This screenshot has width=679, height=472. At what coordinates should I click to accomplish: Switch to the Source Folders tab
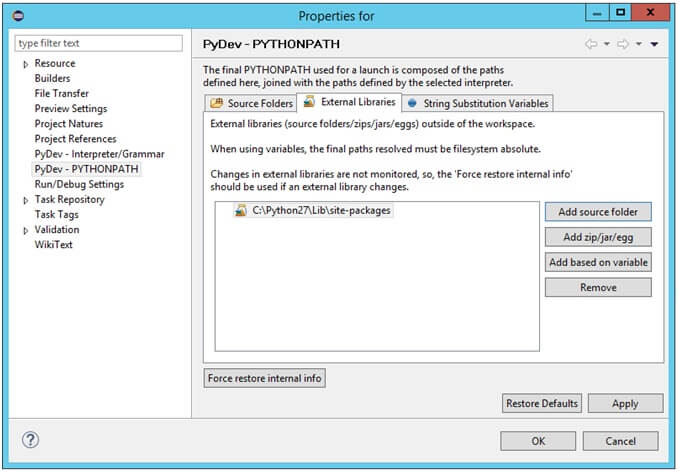(251, 103)
